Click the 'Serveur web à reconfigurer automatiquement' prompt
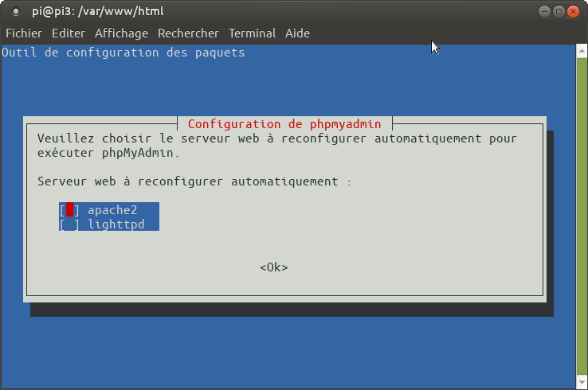Screen dimensions: 588x390 point(194,181)
